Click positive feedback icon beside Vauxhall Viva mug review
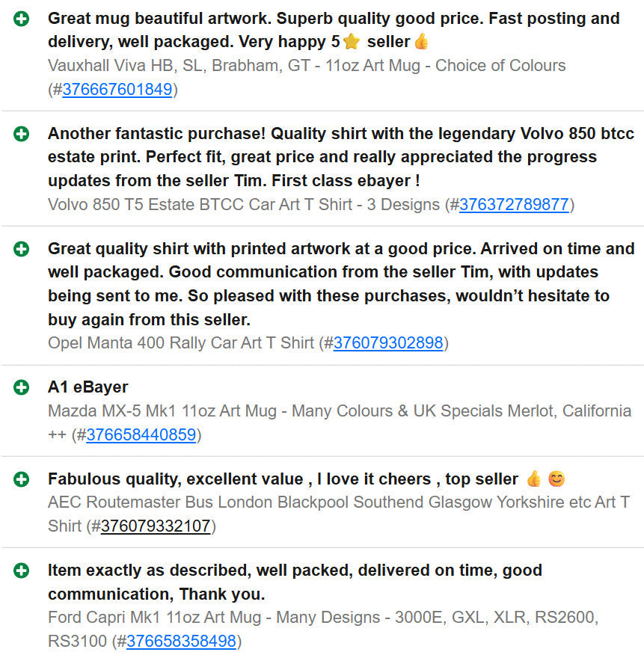644x658 pixels. 22,19
